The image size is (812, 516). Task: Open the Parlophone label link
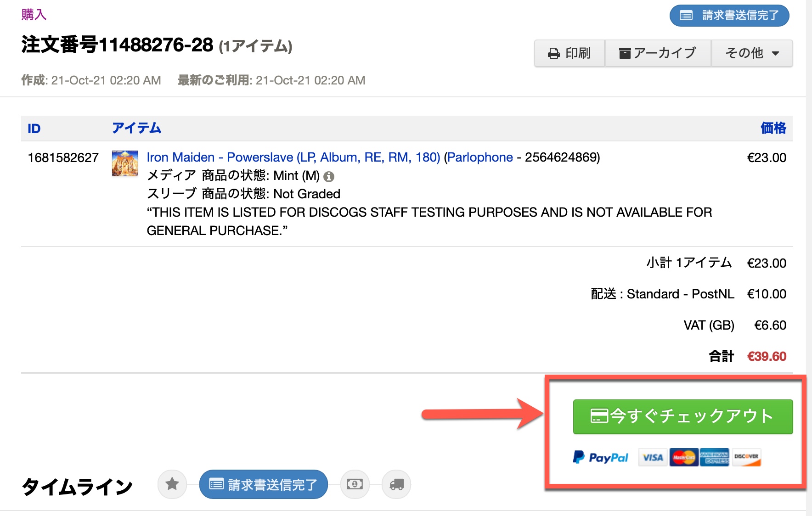[x=480, y=157]
